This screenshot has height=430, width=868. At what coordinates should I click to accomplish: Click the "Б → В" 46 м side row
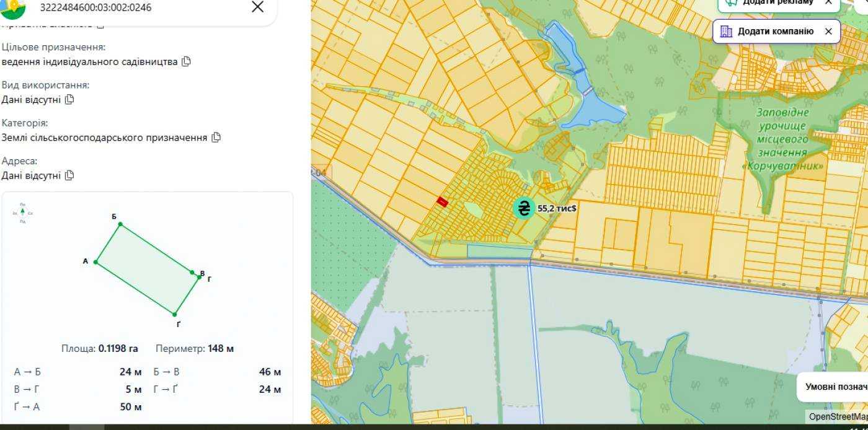coord(218,372)
